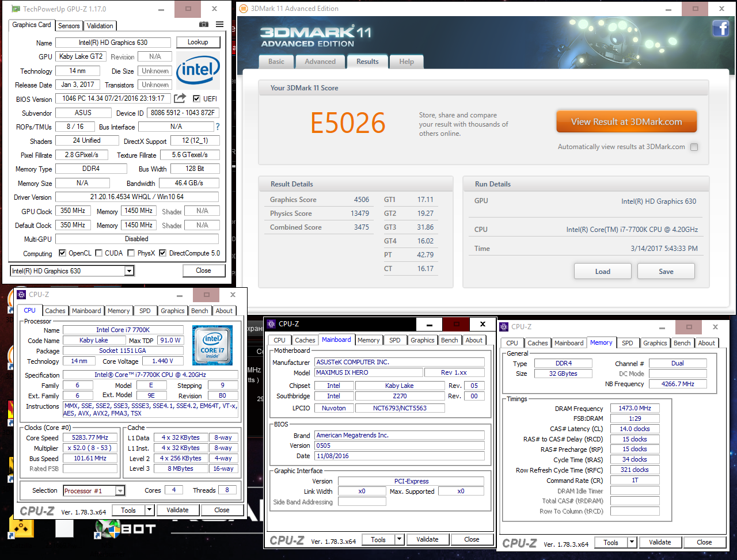Click Tools button in CPU-Z Memory window

pyautogui.click(x=611, y=542)
